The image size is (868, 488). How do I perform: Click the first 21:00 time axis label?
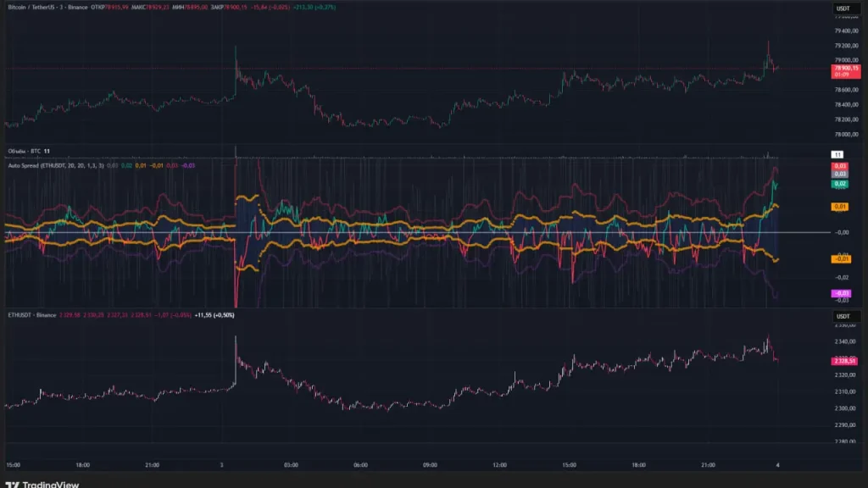[153, 465]
